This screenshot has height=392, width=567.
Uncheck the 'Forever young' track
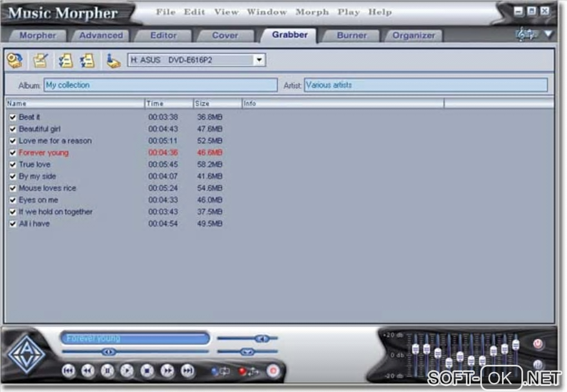pos(13,153)
